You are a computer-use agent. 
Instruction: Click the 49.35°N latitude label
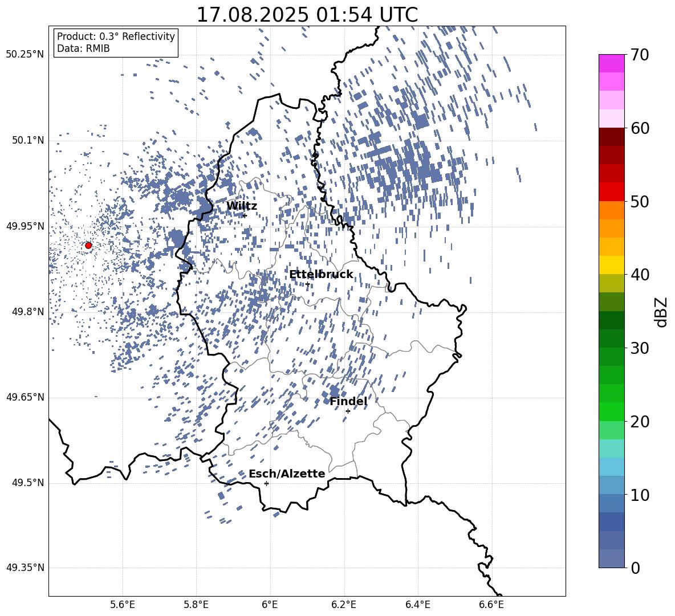point(25,568)
